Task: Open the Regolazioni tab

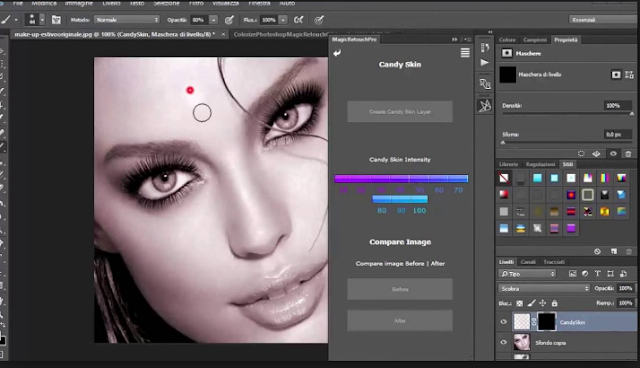Action: (x=540, y=164)
